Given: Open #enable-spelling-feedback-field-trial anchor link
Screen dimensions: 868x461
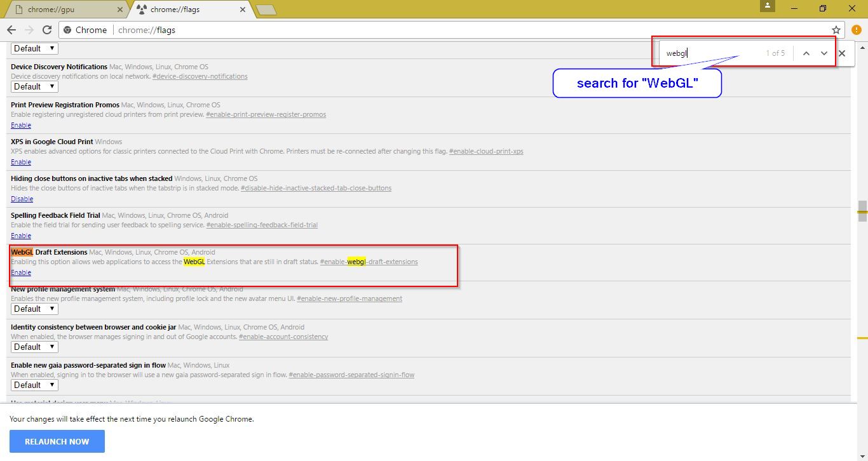Looking at the screenshot, I should click(262, 225).
